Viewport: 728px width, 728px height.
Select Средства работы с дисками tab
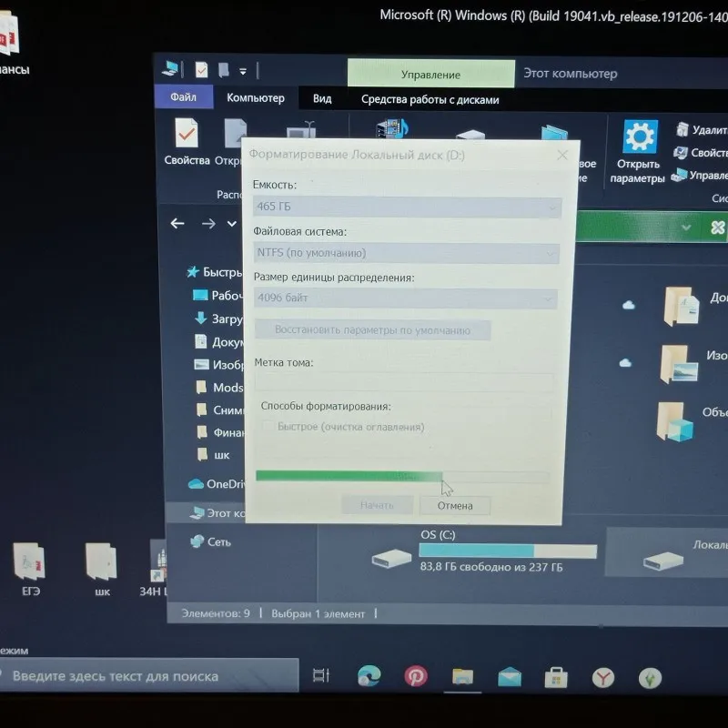point(430,100)
